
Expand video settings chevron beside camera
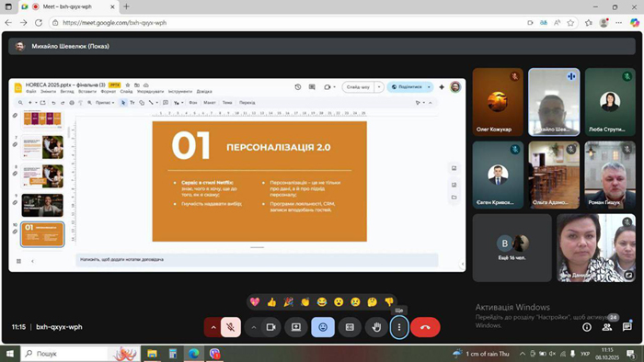[x=253, y=327]
